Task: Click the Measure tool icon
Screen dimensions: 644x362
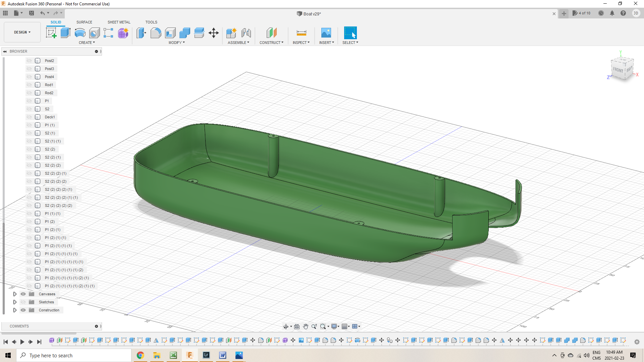Action: (301, 33)
